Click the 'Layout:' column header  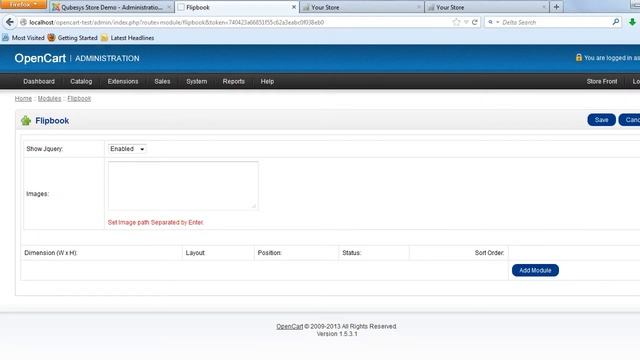pyautogui.click(x=195, y=253)
